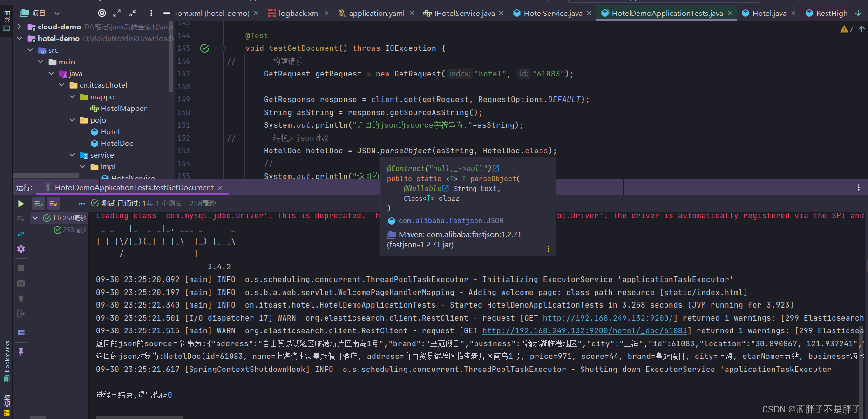This screenshot has width=868, height=419.
Task: Hide the project tool window with the minus icon
Action: [x=166, y=13]
